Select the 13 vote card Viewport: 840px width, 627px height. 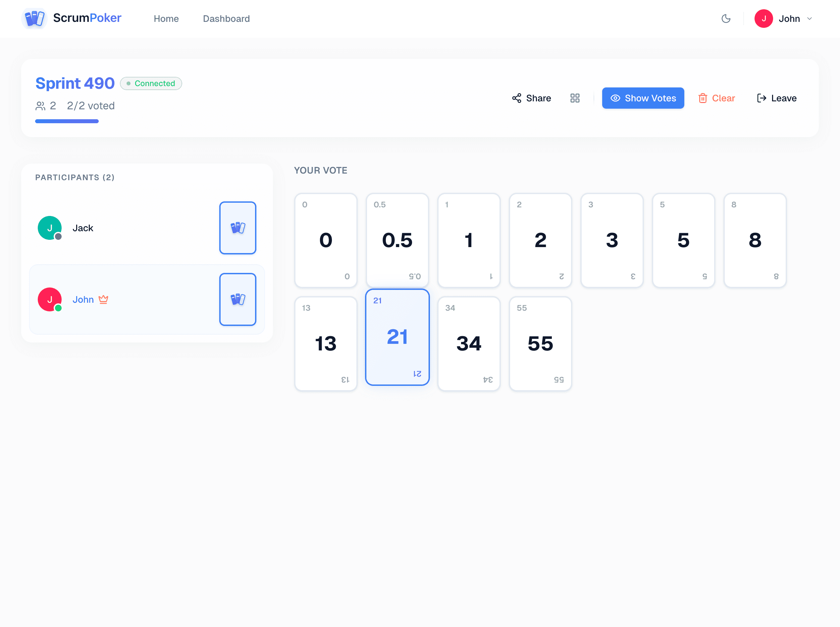tap(326, 343)
